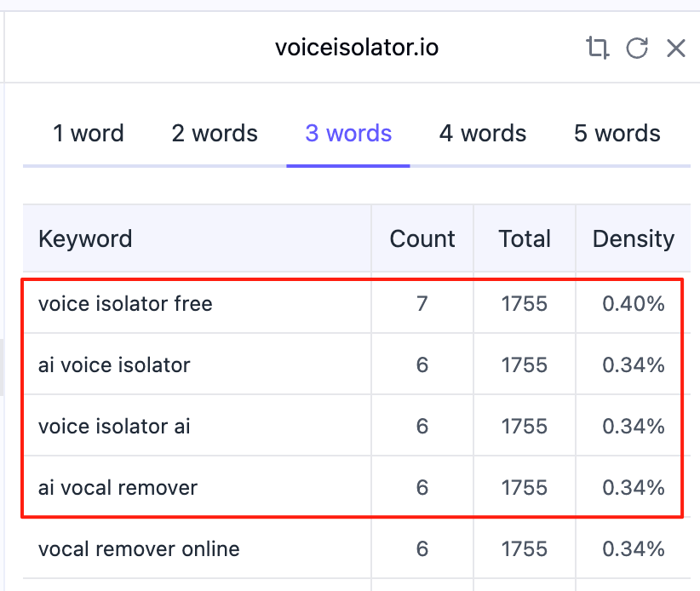This screenshot has width=700, height=591.
Task: Switch to the 1 word tab
Action: (x=89, y=134)
